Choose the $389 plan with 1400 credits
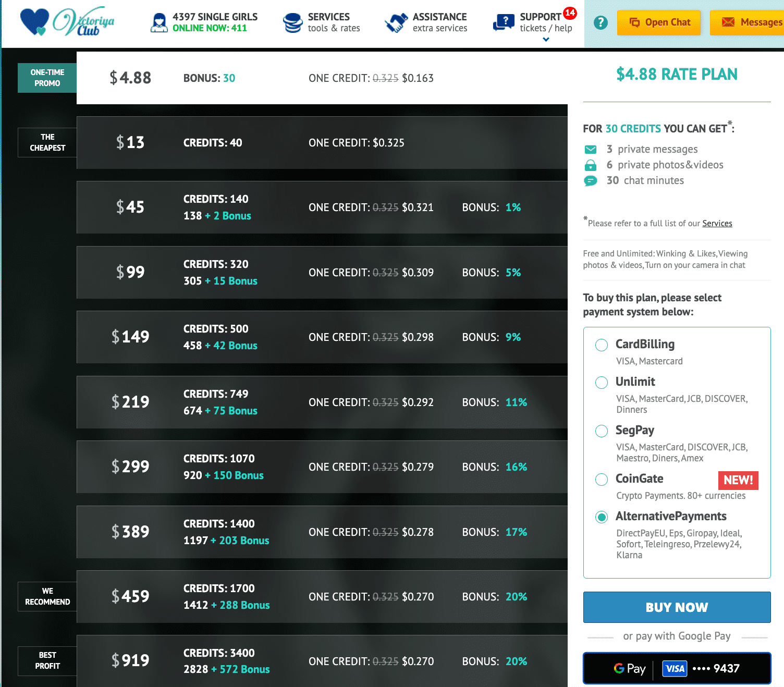The image size is (784, 687). [x=322, y=532]
